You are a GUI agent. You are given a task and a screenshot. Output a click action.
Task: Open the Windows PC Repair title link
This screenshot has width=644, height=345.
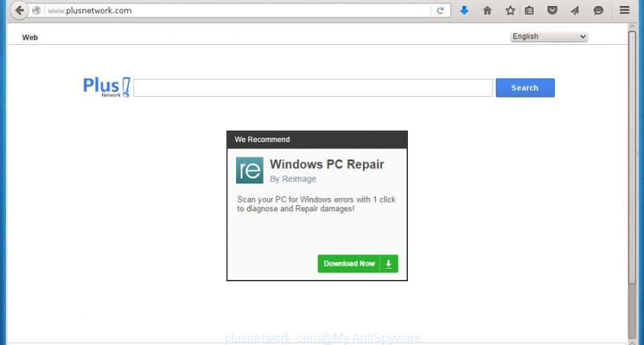[327, 164]
